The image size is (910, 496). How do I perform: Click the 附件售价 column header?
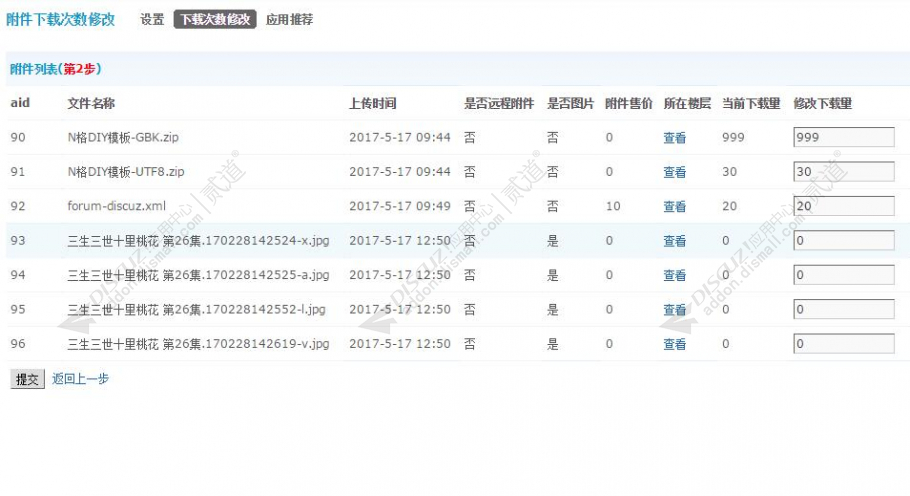click(629, 103)
